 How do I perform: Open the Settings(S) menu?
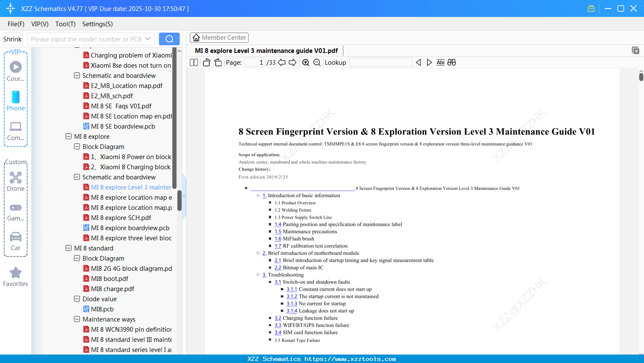[98, 24]
